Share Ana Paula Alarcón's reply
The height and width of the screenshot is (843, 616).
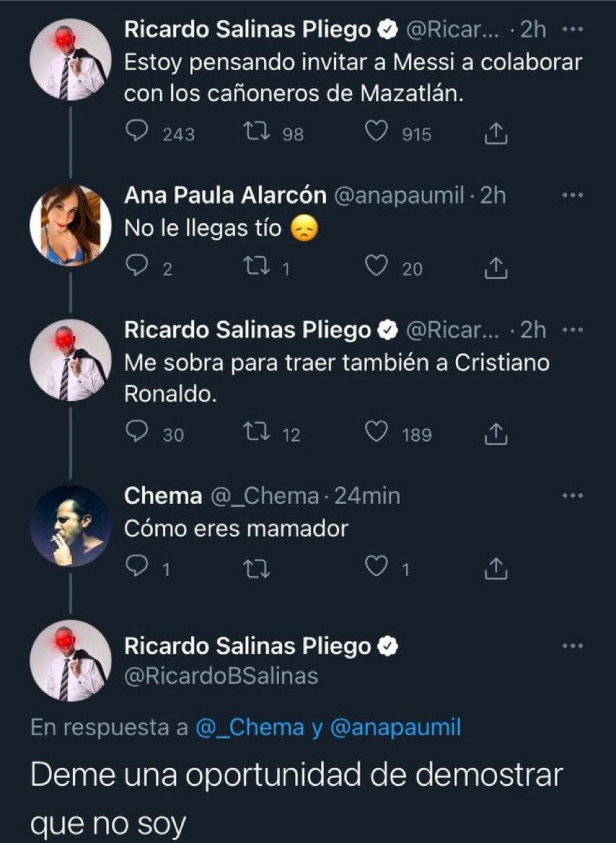(496, 268)
